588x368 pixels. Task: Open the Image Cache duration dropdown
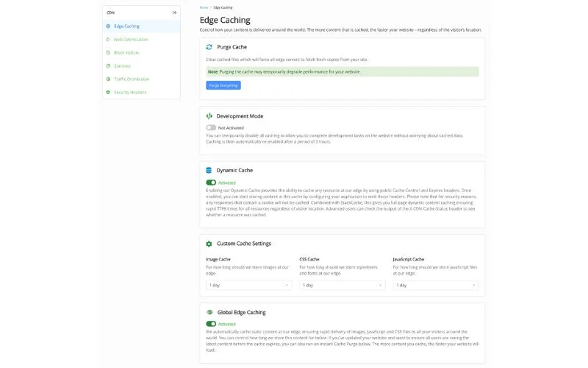coord(248,285)
